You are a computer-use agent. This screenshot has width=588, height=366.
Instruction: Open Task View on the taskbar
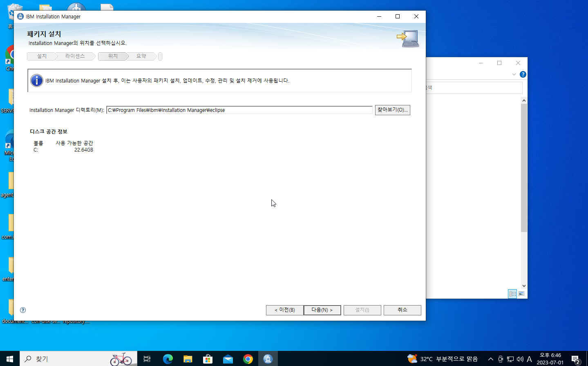pyautogui.click(x=147, y=359)
